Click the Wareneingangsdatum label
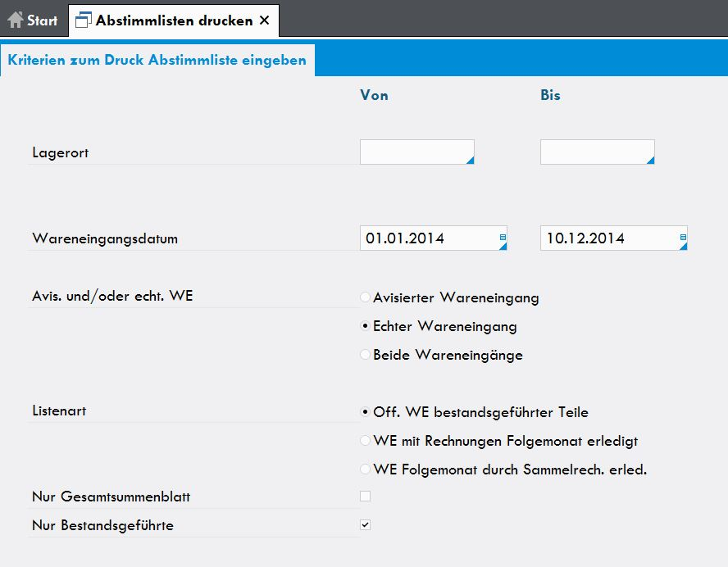The height and width of the screenshot is (567, 728). click(105, 238)
